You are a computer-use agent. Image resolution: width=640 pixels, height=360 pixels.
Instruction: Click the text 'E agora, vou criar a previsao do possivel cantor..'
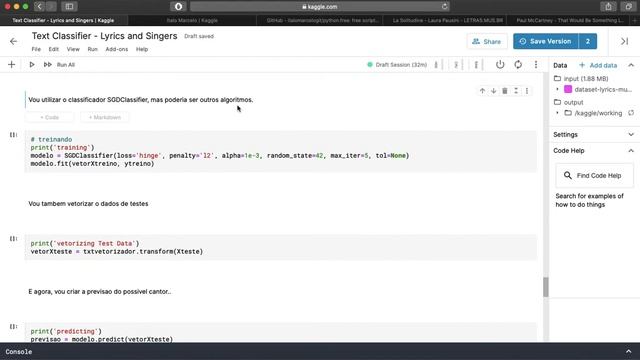point(100,291)
